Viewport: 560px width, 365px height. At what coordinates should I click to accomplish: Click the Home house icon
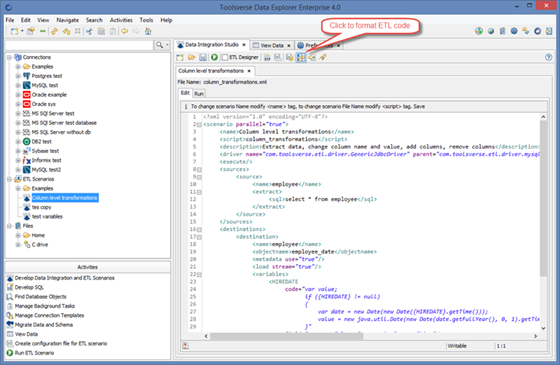[x=148, y=31]
